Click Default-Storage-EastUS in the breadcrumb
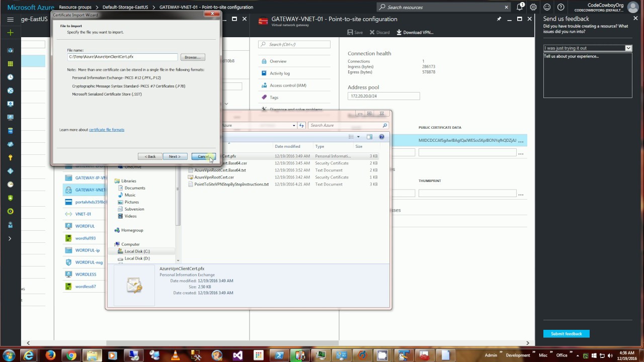The width and height of the screenshot is (644, 362). point(125,8)
